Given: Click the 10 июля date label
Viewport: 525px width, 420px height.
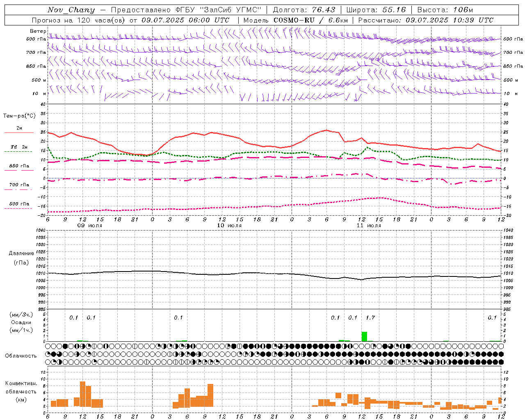Looking at the screenshot, I should [229, 226].
